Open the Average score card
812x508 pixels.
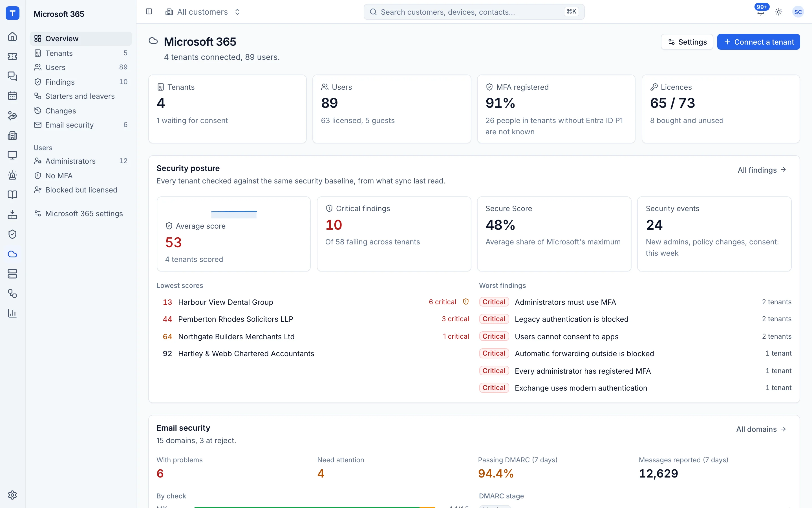coord(233,234)
